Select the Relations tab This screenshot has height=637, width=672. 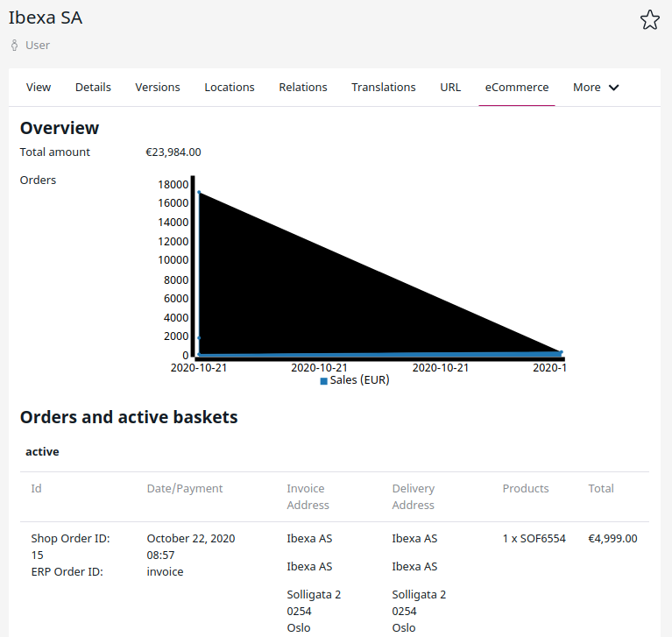click(x=303, y=87)
